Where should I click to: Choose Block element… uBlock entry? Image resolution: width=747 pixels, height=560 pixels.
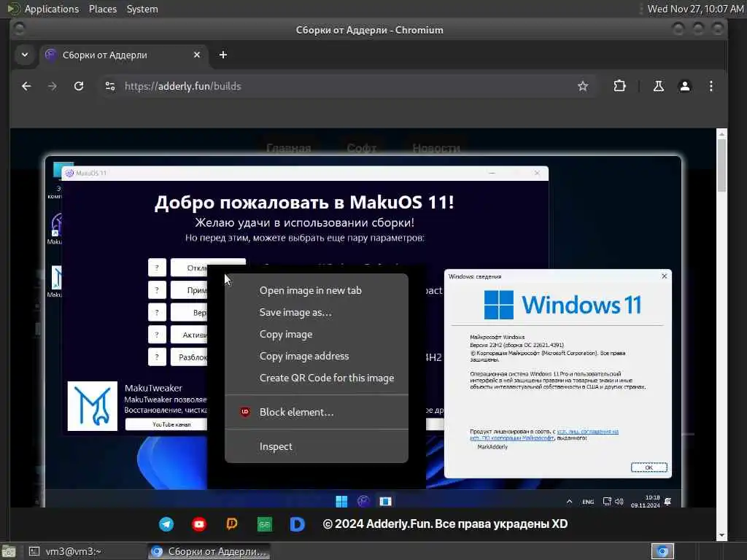(x=317, y=413)
